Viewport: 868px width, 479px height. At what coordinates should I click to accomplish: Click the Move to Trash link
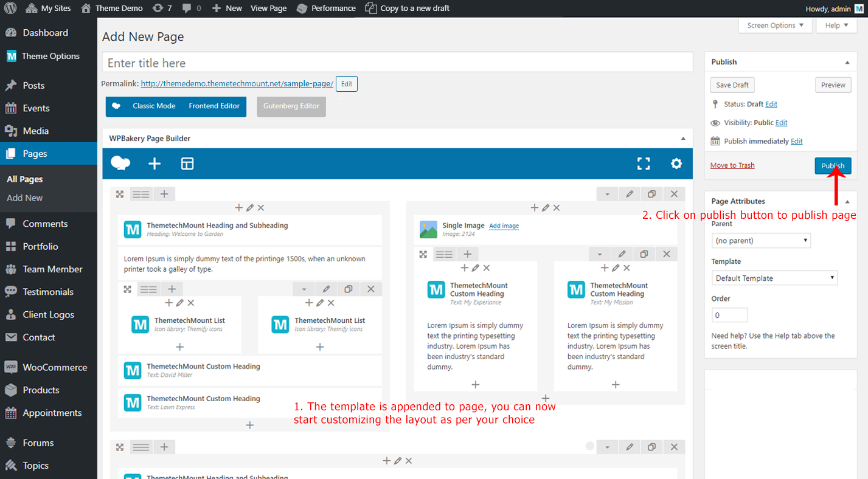[732, 165]
